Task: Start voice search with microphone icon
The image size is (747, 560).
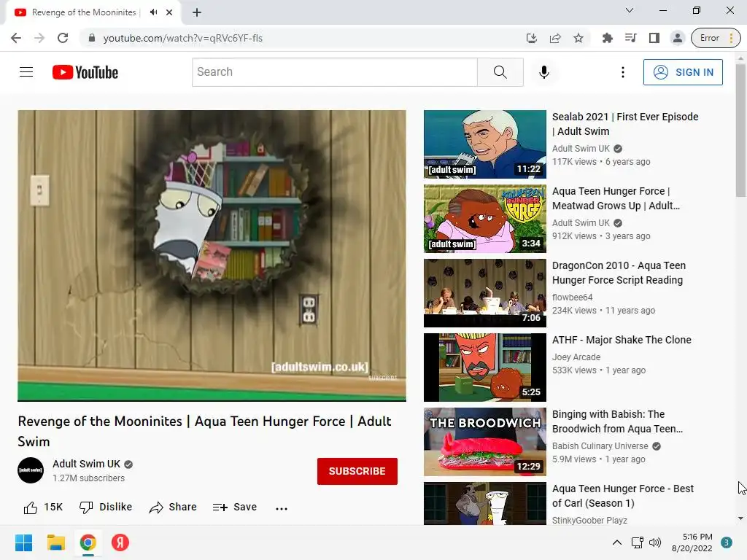Action: coord(543,72)
